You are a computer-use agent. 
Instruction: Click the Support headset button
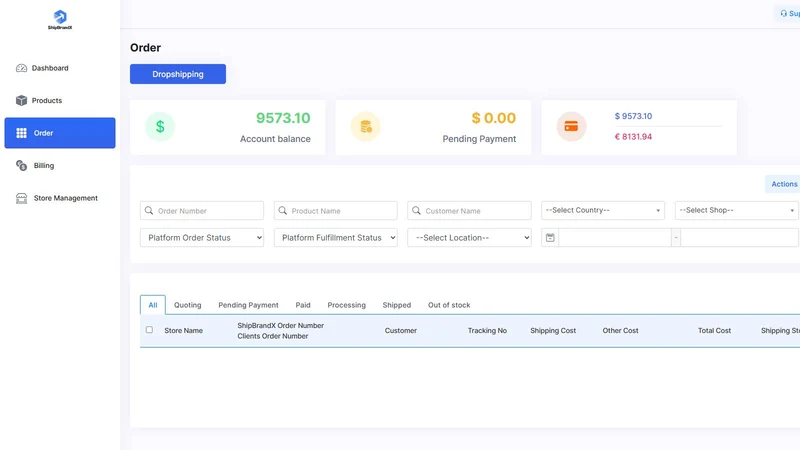tap(788, 14)
